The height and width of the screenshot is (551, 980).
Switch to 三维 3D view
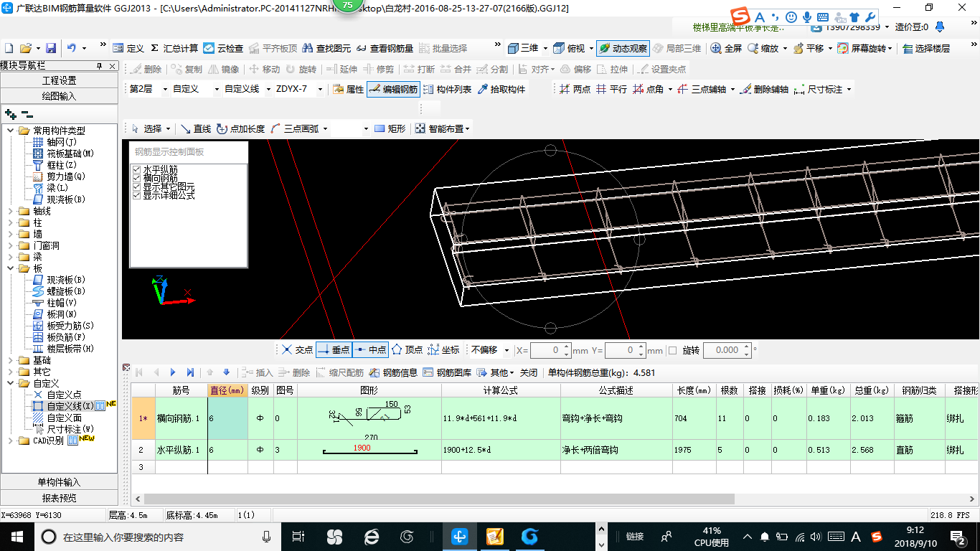tap(524, 48)
